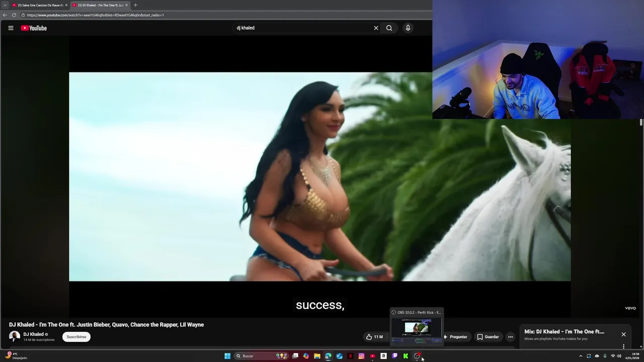Click the music video player area
644x362 pixels.
pyautogui.click(x=319, y=176)
